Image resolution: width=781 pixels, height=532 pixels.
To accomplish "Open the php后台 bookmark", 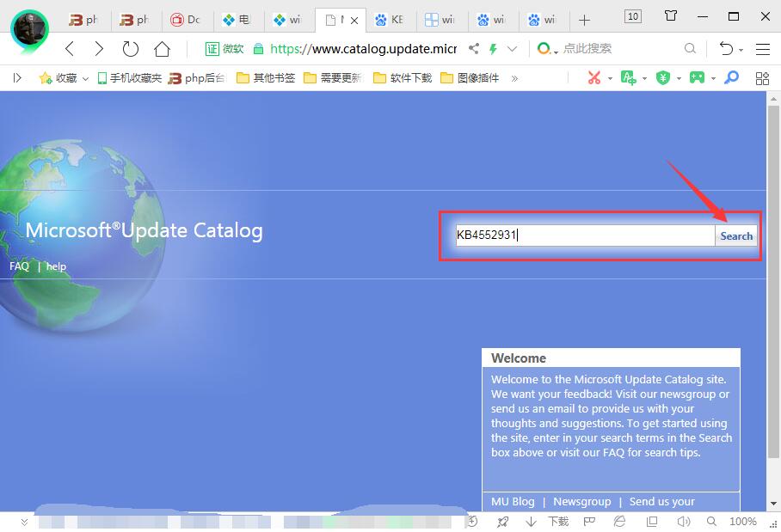I will (197, 77).
